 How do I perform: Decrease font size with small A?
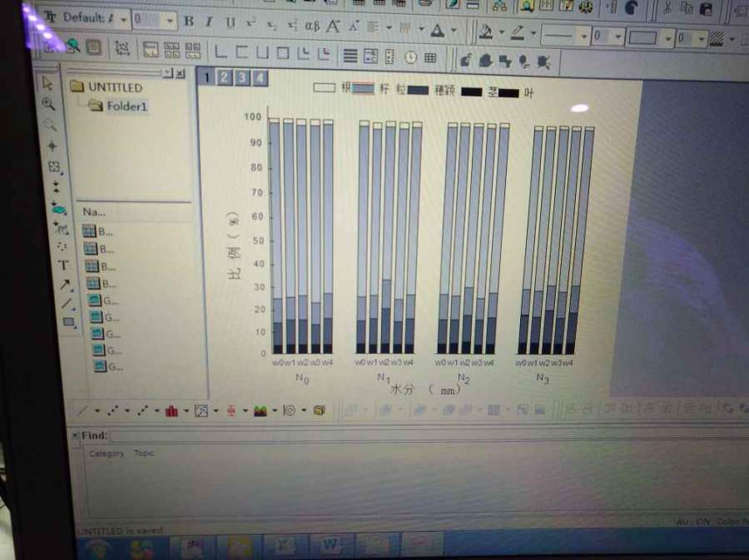tap(353, 27)
